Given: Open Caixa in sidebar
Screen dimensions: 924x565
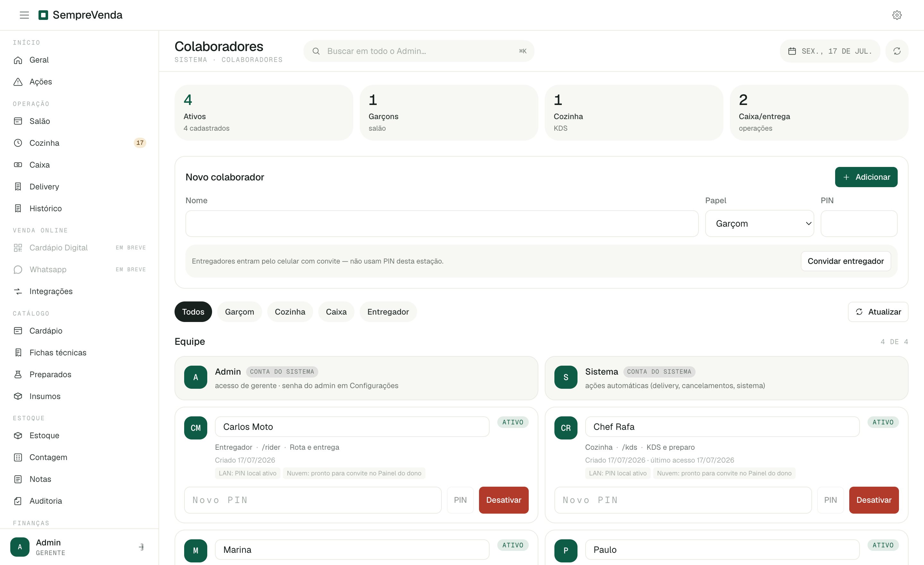Looking at the screenshot, I should click(79, 165).
